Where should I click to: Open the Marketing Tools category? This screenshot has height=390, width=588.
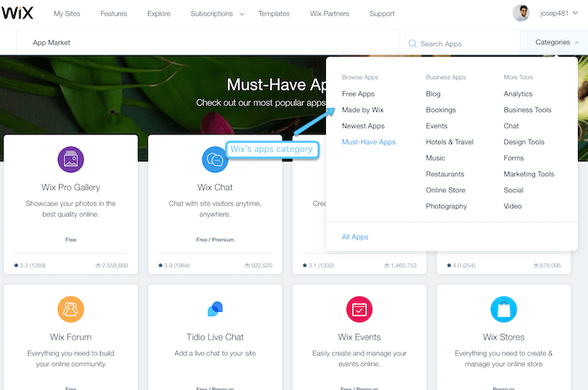click(x=528, y=174)
